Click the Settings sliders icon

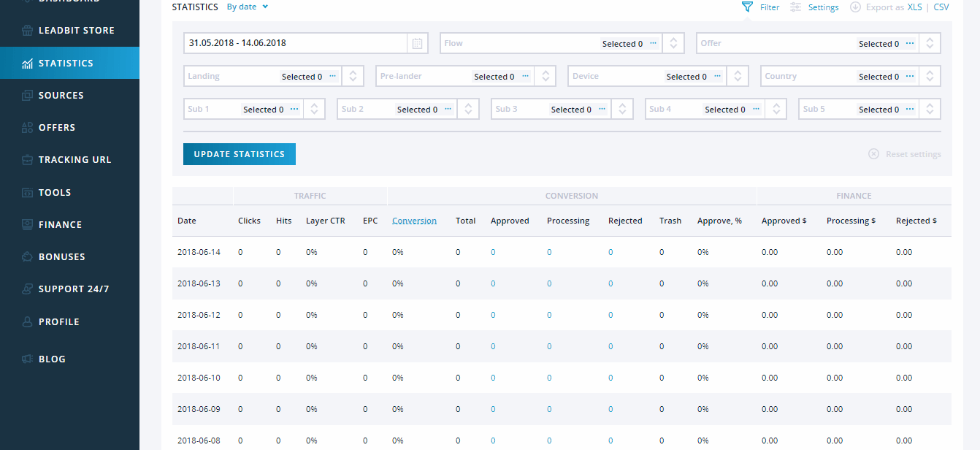pyautogui.click(x=795, y=7)
